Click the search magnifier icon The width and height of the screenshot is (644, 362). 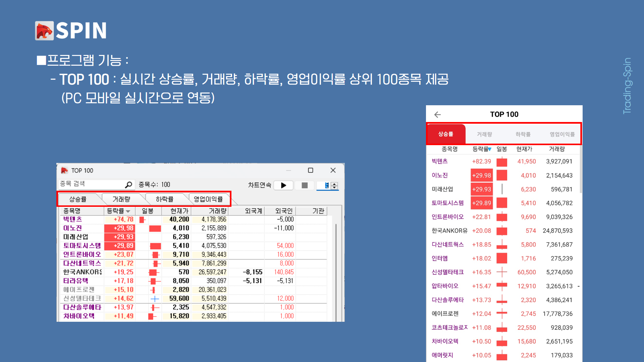coord(128,185)
